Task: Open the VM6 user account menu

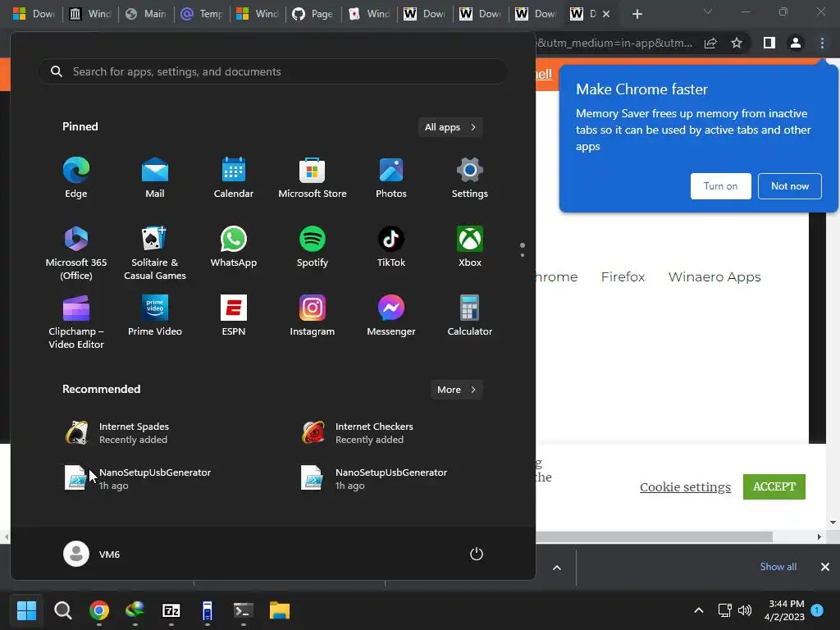Action: 92,554
